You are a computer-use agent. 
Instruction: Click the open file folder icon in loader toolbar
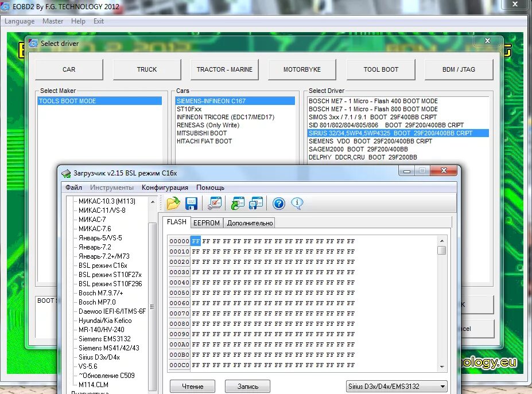point(173,204)
